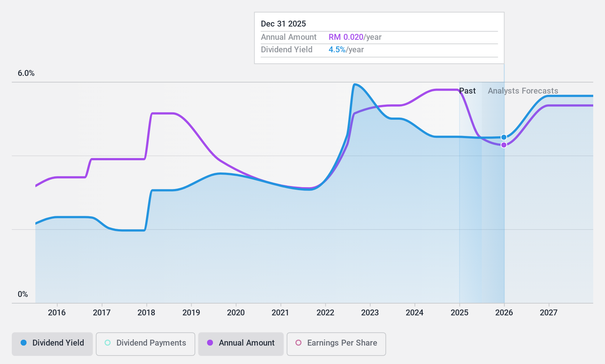Click the 4.5%/year tooltip value

click(x=346, y=50)
